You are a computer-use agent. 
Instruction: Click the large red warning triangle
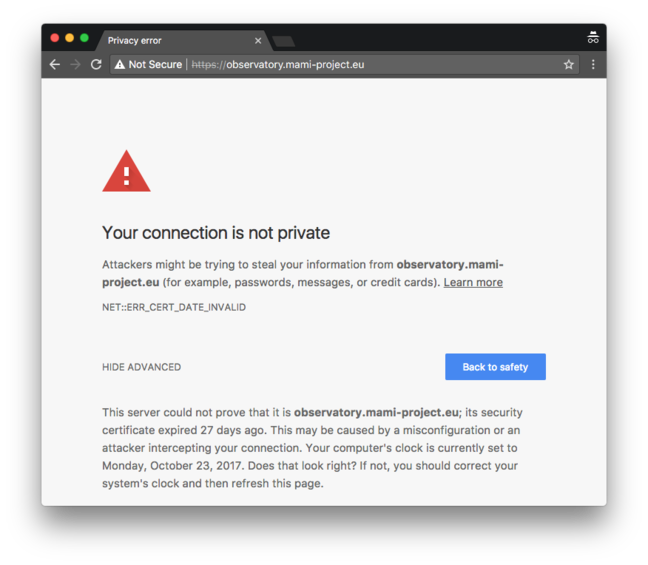pyautogui.click(x=126, y=171)
